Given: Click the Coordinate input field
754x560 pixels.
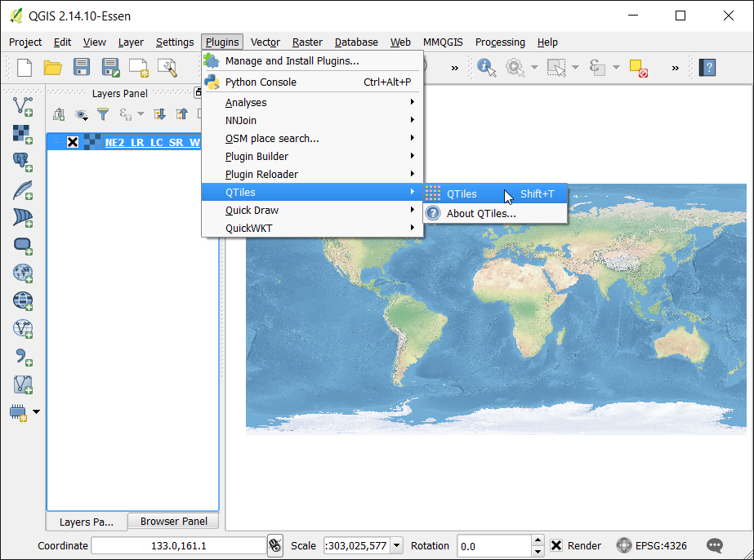Looking at the screenshot, I should pos(178,545).
